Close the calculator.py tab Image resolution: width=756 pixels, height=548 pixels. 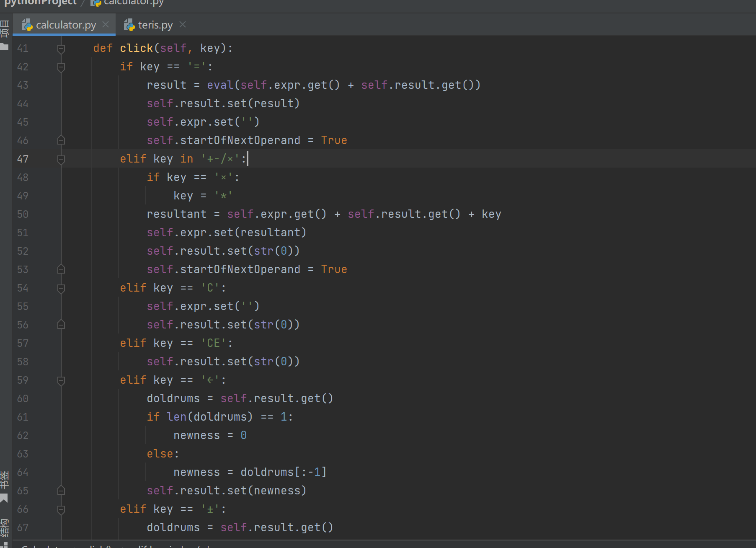tap(106, 25)
